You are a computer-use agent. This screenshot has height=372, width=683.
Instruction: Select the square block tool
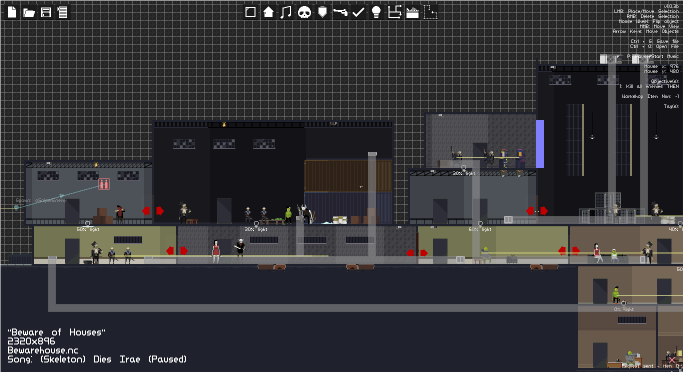[x=250, y=12]
